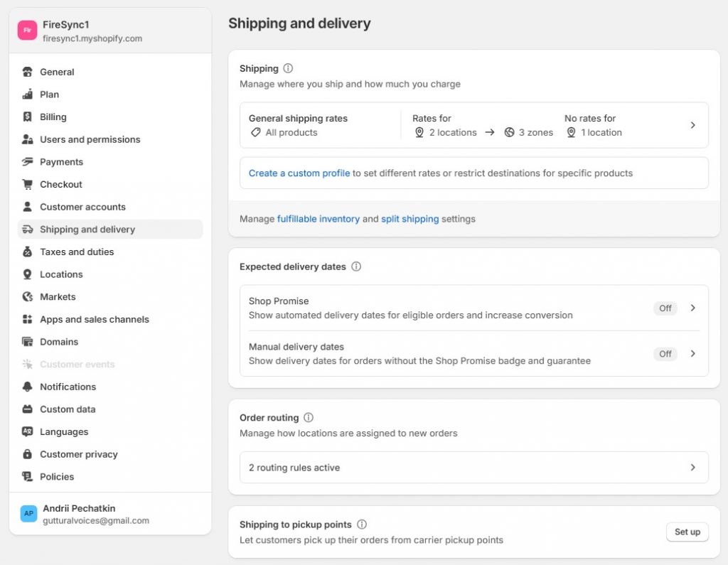Click the globe icon beside 3 zones
Viewport: 728px width, 565px height.
click(509, 132)
